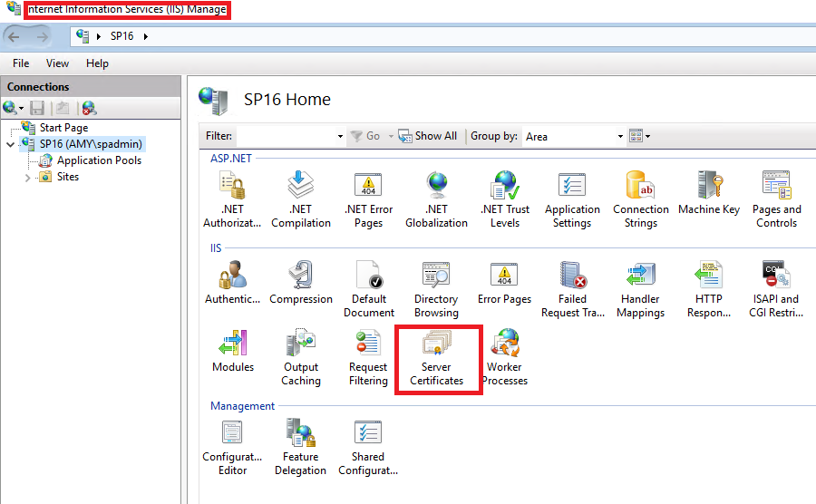Open ISAPI and CGI Restrictions
816x504 pixels.
pos(776,290)
